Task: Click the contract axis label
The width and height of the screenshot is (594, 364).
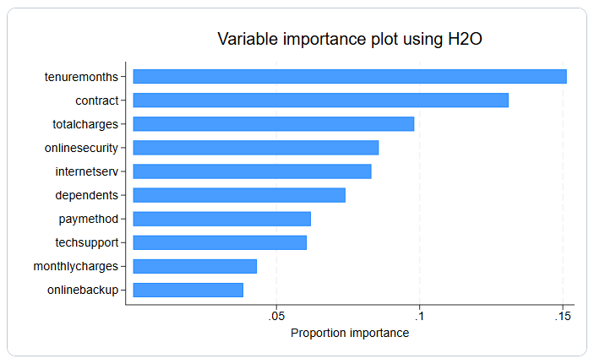Action: coord(97,101)
